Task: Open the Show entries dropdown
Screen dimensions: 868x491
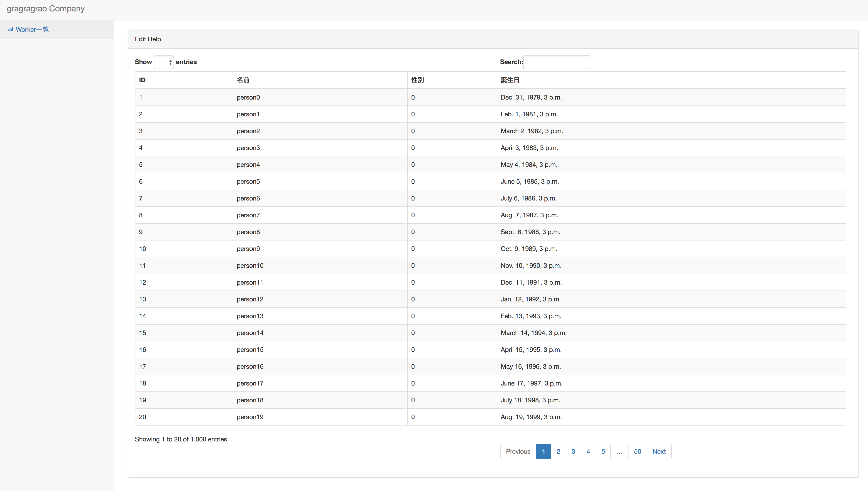Action: pos(164,62)
